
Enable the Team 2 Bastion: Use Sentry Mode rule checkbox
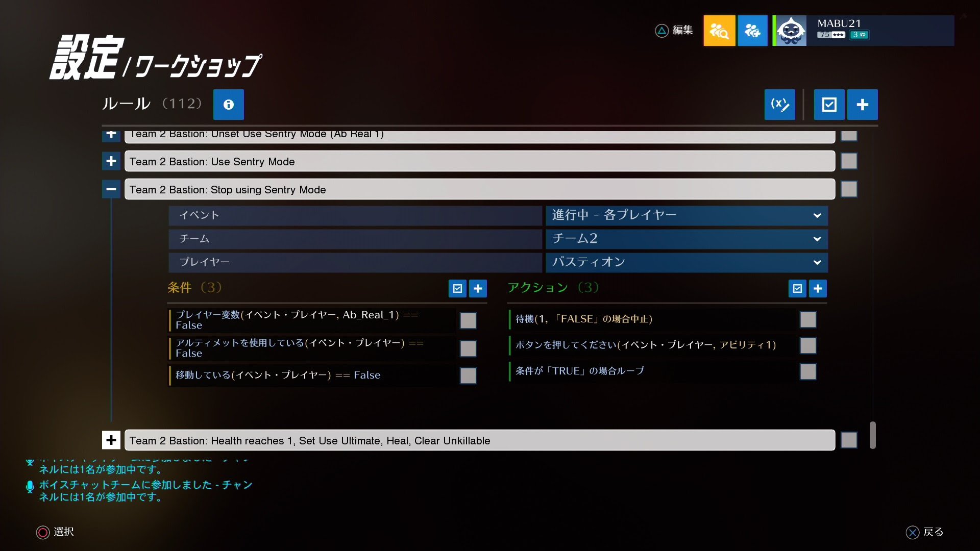pyautogui.click(x=849, y=161)
